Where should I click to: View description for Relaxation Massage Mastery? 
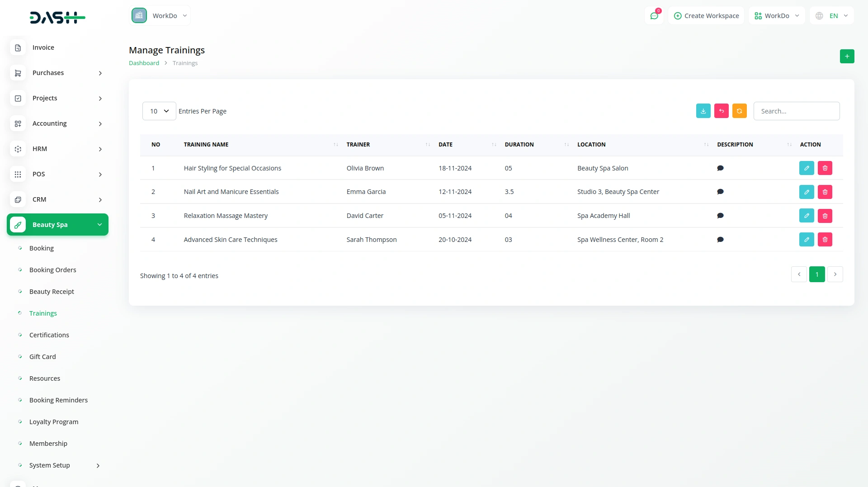click(720, 216)
